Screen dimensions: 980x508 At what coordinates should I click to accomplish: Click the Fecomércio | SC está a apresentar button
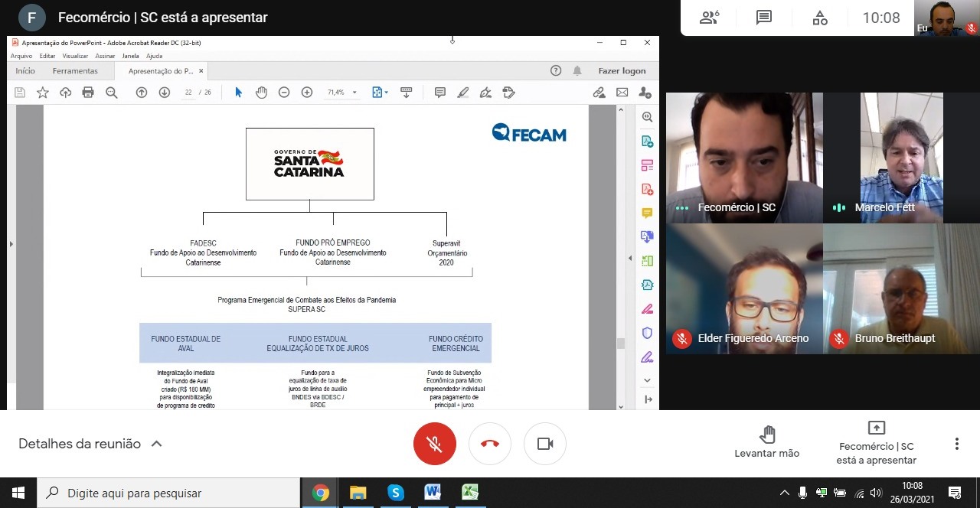[x=876, y=443]
